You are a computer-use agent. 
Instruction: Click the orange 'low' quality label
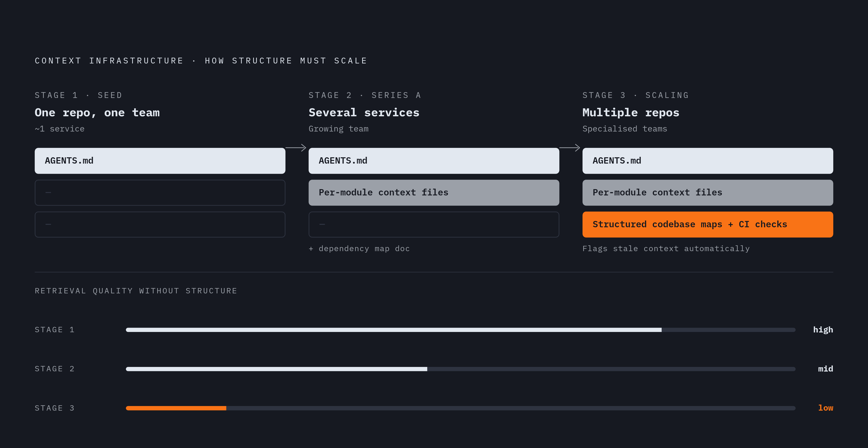[826, 408]
